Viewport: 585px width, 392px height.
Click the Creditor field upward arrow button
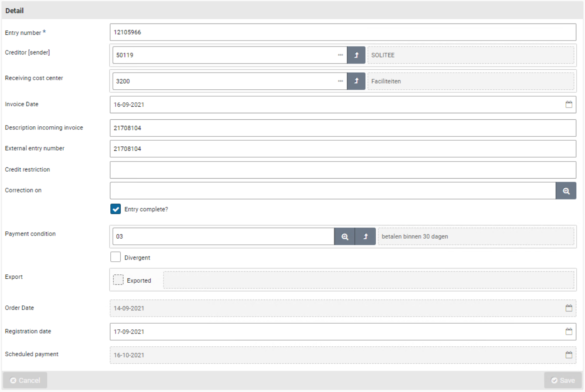356,55
